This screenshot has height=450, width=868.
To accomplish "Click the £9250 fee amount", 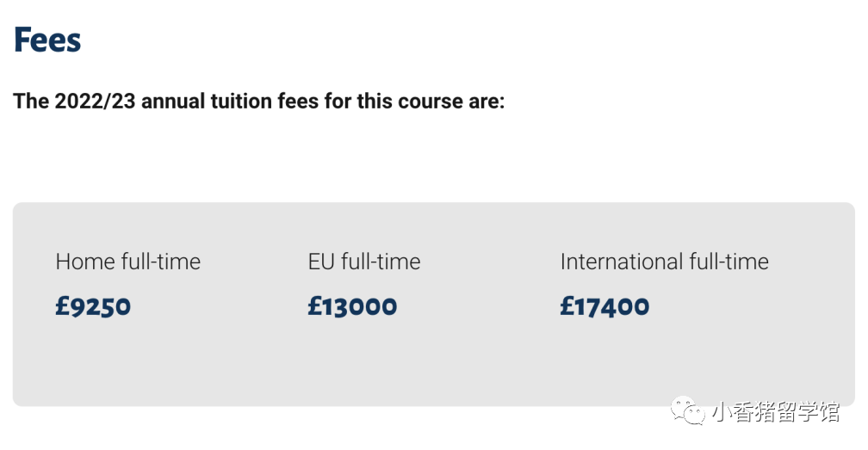I will coord(93,305).
